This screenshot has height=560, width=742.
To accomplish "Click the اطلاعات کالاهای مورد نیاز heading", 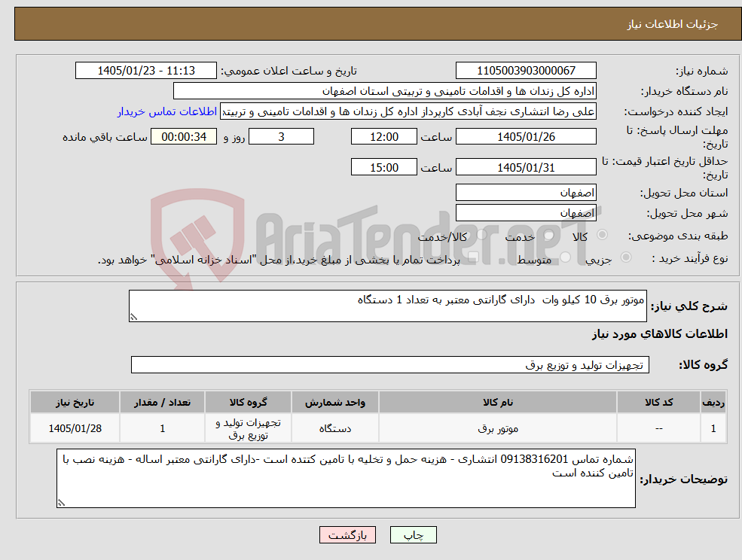I will pyautogui.click(x=660, y=334).
